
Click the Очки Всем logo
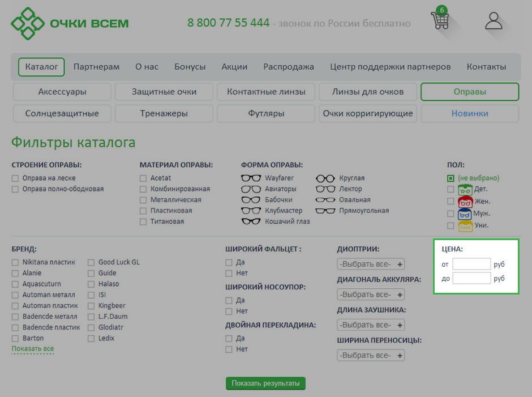(x=70, y=23)
